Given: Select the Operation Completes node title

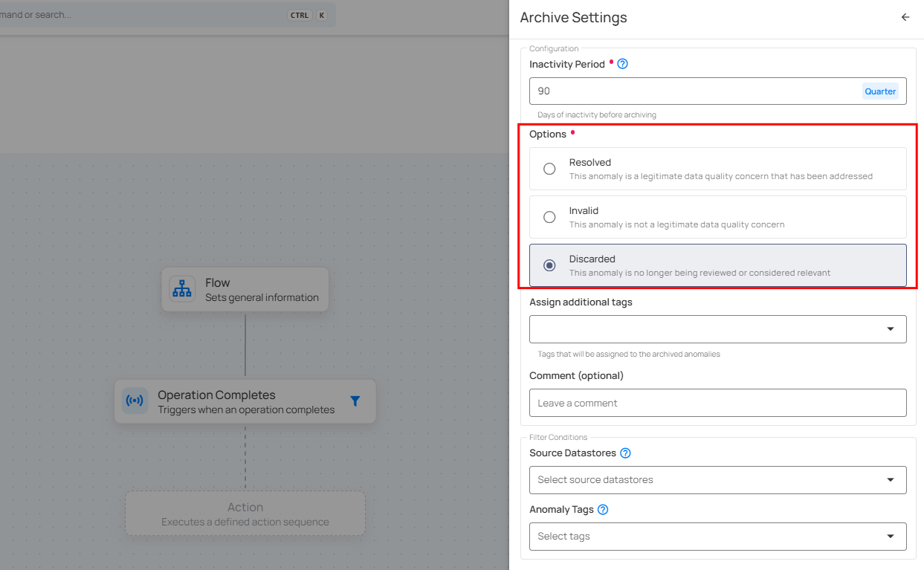Looking at the screenshot, I should pyautogui.click(x=216, y=395).
